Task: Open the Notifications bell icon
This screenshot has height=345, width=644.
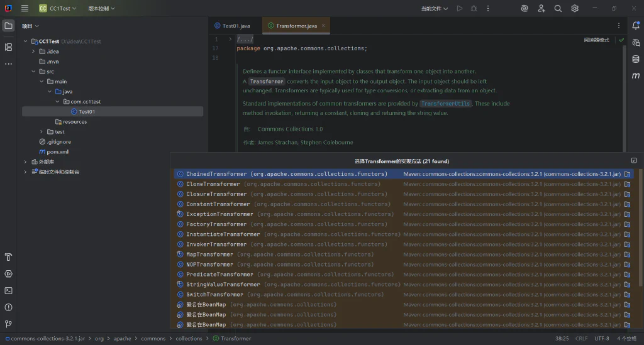Action: (x=635, y=25)
